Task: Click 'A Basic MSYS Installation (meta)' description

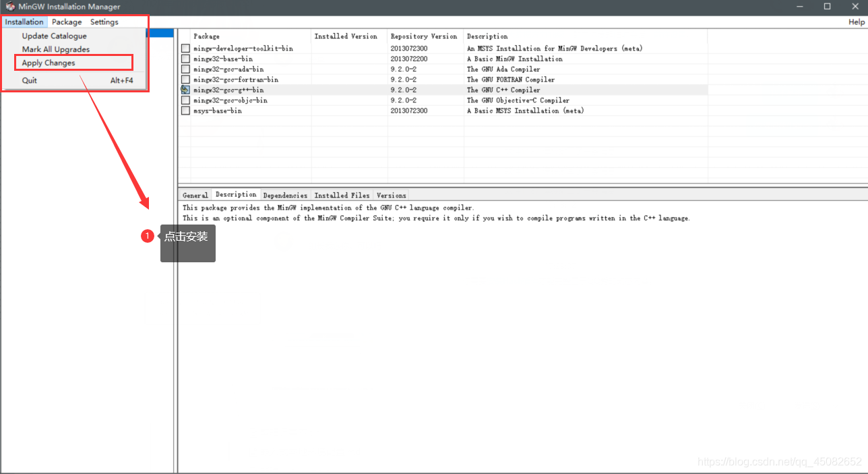Action: [526, 111]
